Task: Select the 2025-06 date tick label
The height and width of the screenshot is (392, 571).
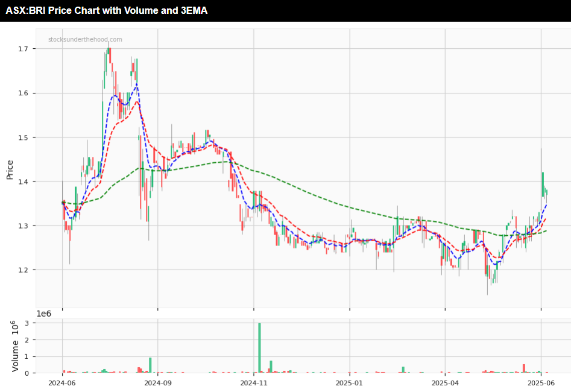Action: coord(541,382)
